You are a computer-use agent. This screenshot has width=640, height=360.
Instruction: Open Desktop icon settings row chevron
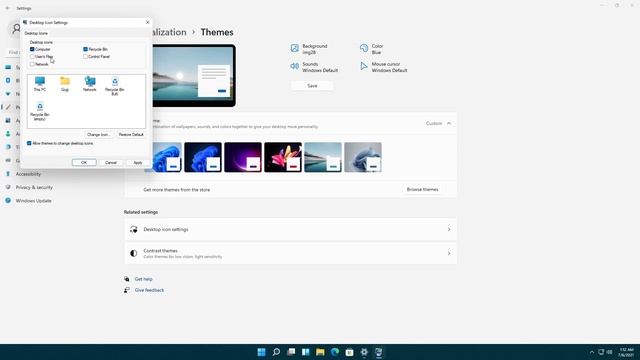coord(449,229)
